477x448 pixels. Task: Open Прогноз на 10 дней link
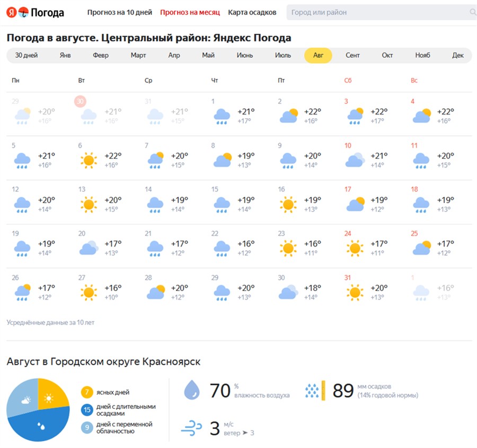coord(119,12)
